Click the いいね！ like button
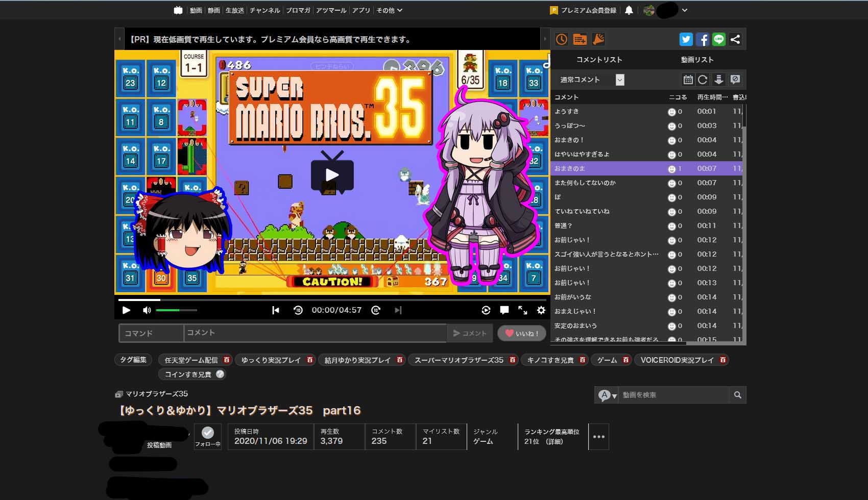 pyautogui.click(x=522, y=333)
